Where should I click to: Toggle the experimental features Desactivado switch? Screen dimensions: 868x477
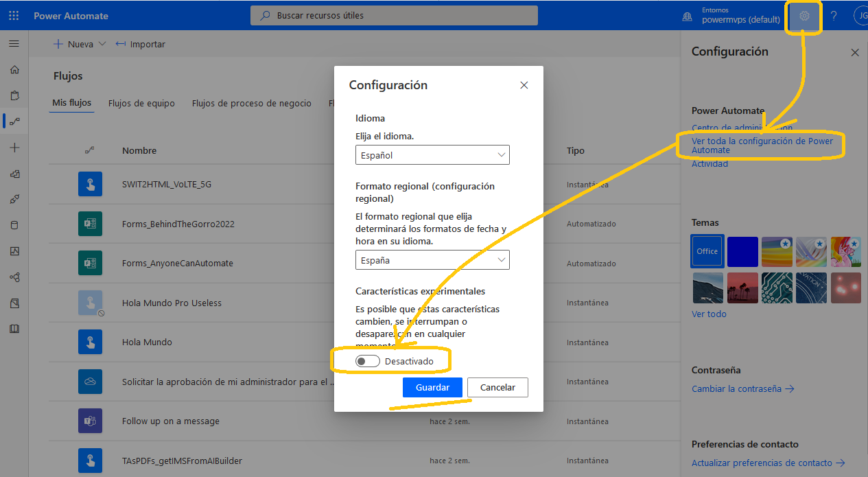point(368,362)
